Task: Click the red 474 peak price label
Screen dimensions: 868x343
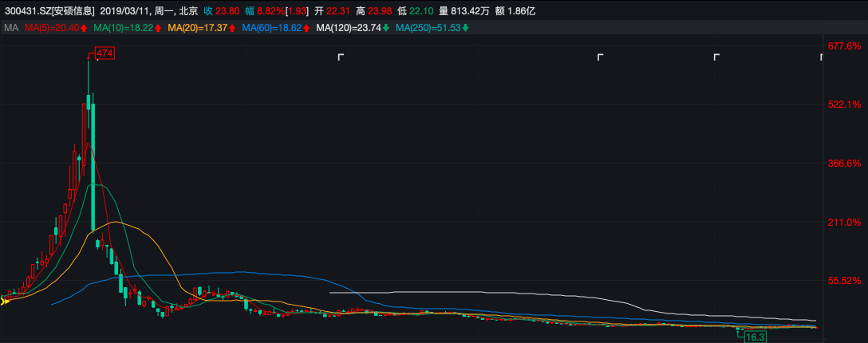Action: pos(105,53)
